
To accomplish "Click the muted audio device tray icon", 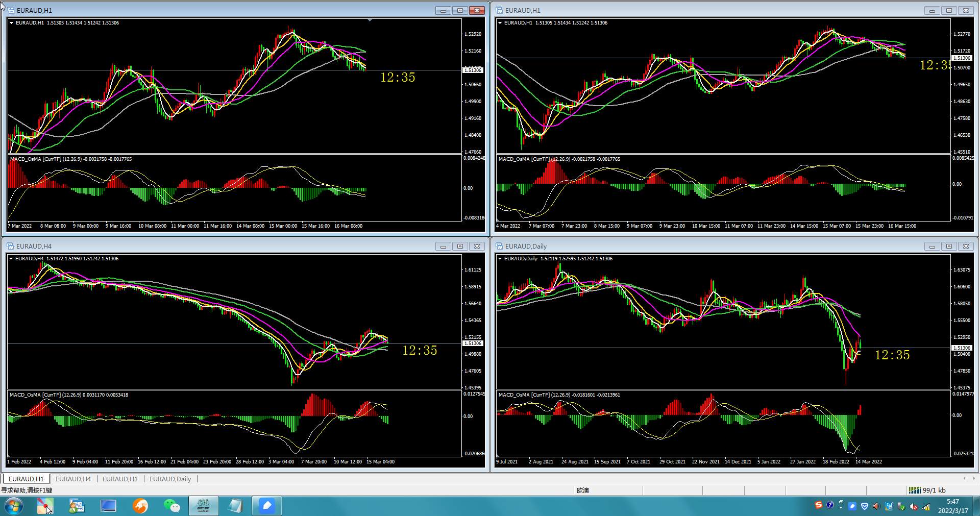I will [x=914, y=506].
